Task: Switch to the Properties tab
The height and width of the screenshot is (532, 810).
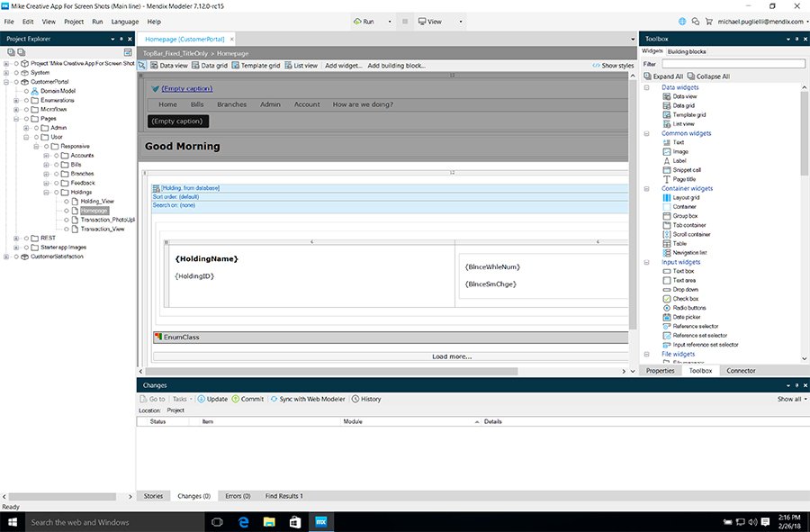Action: (x=660, y=370)
